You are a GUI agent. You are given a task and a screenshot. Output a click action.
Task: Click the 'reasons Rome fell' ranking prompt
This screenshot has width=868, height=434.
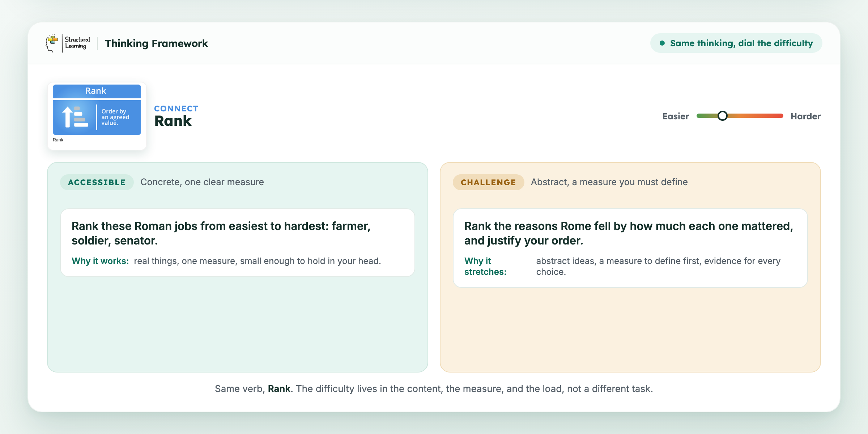point(629,233)
